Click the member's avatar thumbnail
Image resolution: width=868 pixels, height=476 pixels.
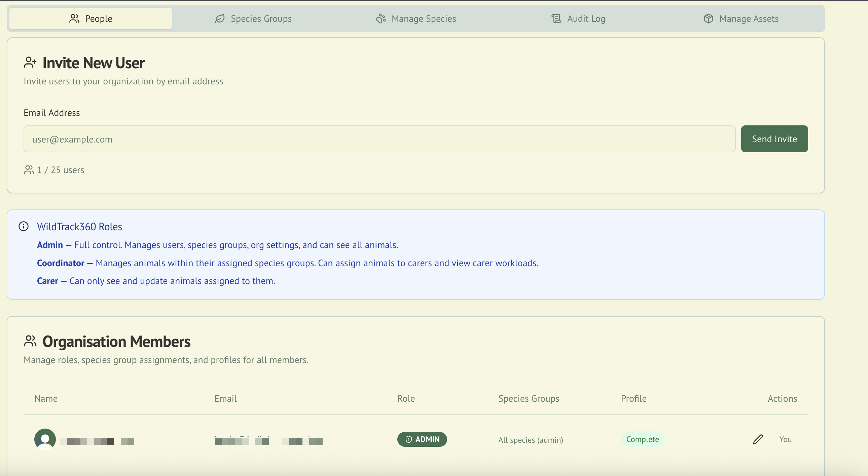[x=45, y=439]
